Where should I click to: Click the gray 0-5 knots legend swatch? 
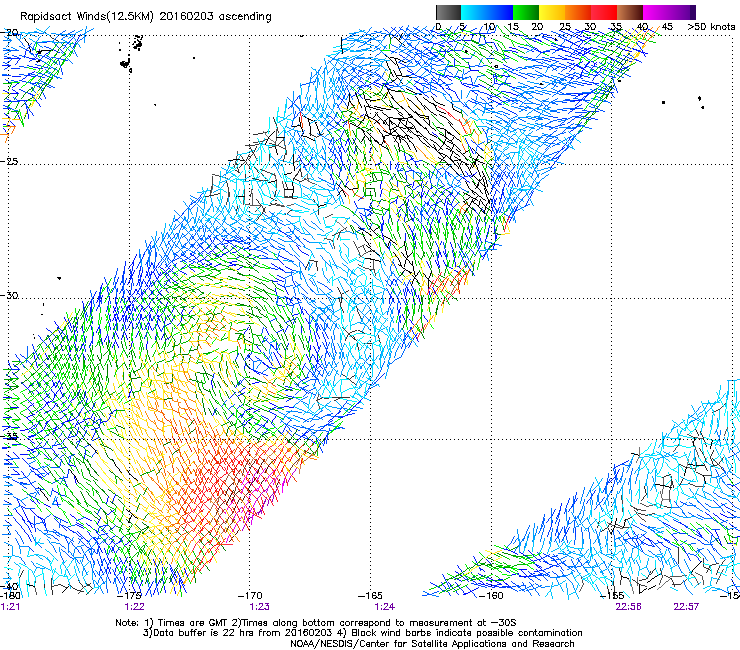pos(448,12)
